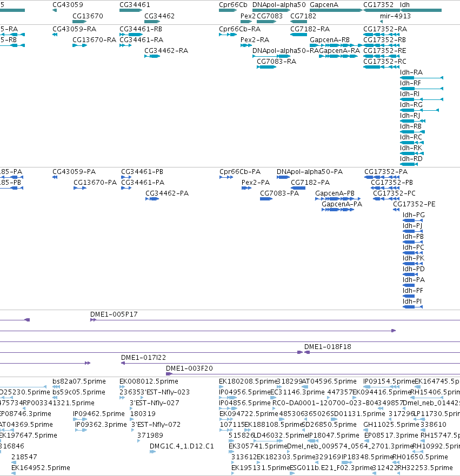Click transcript label GapcenA-RB
460x476 pixels.
(330, 40)
